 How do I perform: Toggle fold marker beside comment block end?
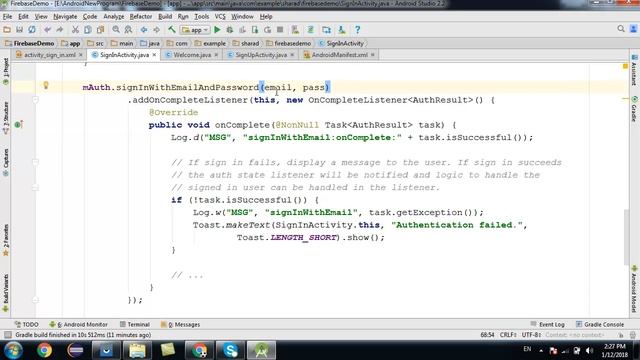(36, 187)
